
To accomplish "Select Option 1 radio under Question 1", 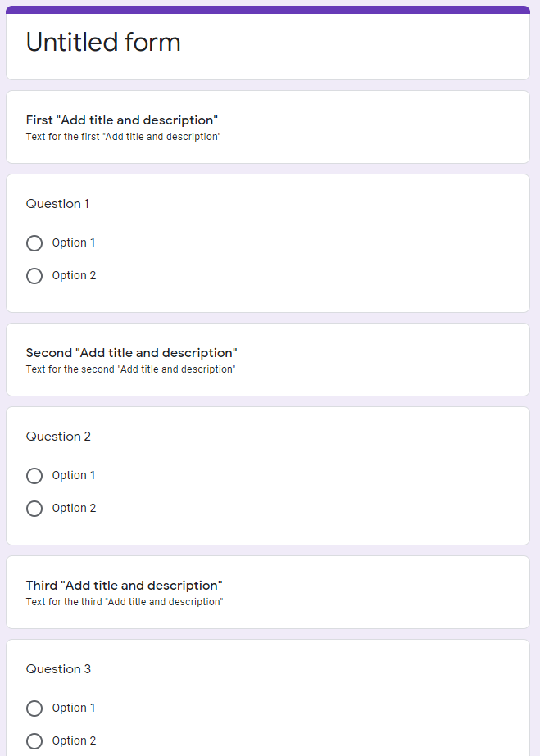I will point(34,243).
